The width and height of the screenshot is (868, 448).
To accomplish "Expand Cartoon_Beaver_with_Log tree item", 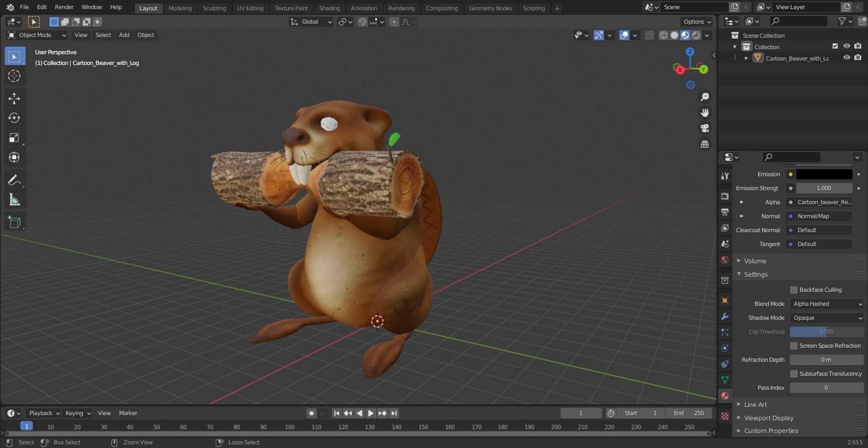I will point(746,58).
